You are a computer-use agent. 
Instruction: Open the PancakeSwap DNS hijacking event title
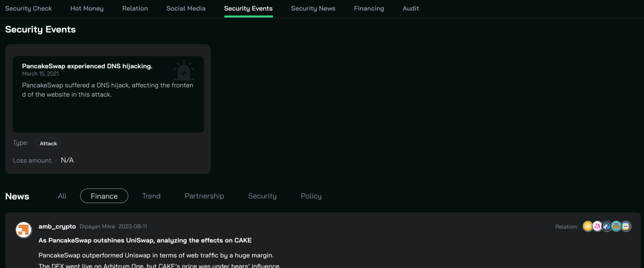(x=87, y=66)
